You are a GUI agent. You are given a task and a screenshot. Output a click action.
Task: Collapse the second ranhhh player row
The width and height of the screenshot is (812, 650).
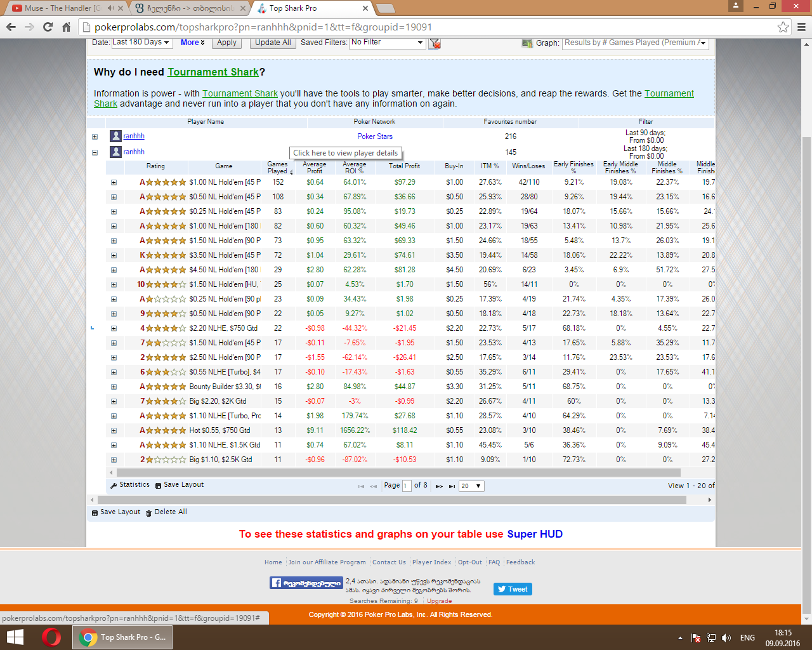[95, 152]
